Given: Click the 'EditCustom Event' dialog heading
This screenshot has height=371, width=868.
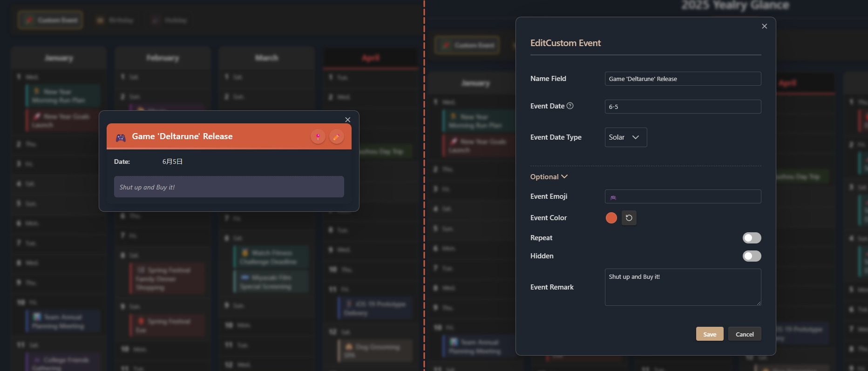Looking at the screenshot, I should click(x=565, y=43).
